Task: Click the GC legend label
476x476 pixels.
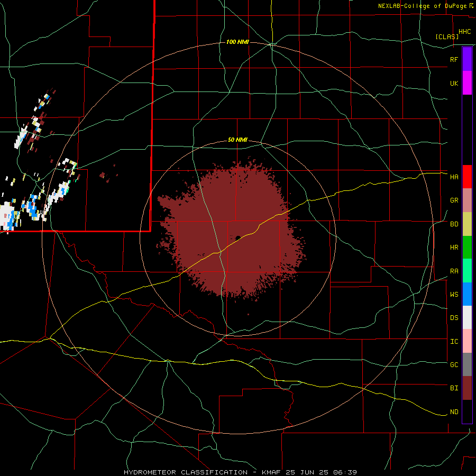Action: 454,365
